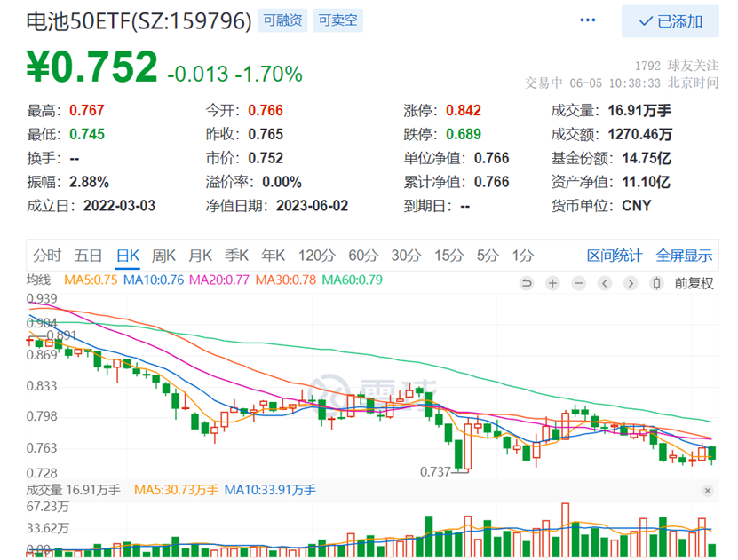Click the 今开 value 0.766
Viewport: 738px width, 560px height.
click(x=266, y=111)
